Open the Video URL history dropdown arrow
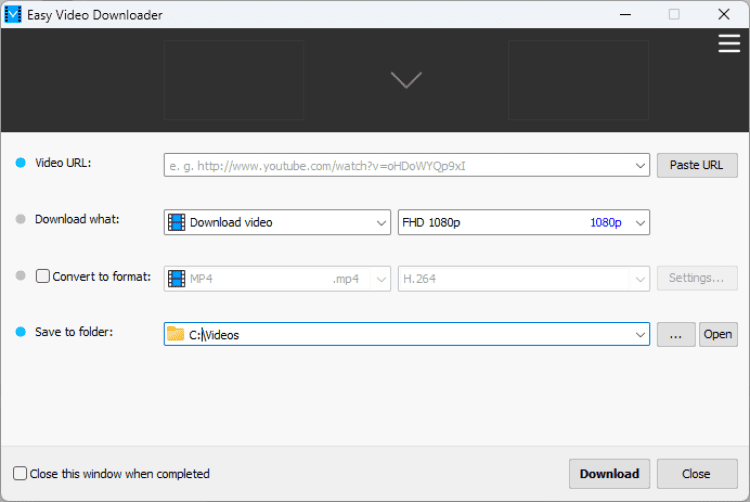Viewport: 750px width, 502px height. pos(640,165)
